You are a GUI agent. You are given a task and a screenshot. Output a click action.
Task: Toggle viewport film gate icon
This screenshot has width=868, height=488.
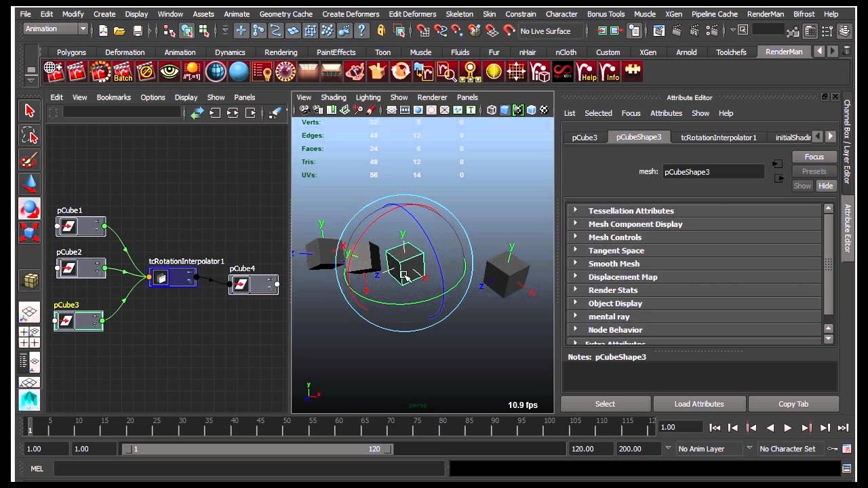coord(405,110)
